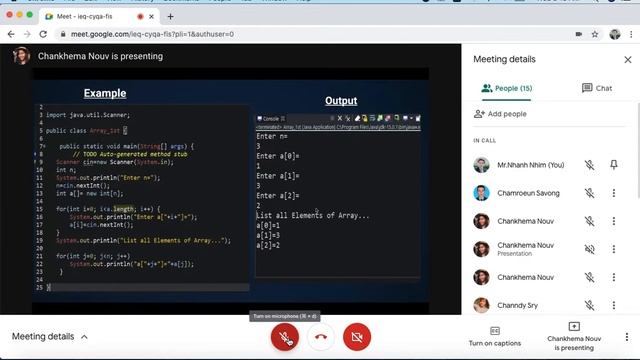The width and height of the screenshot is (640, 360).
Task: Click Mr.Nhanh Nhim's avatar in list
Action: click(x=481, y=165)
